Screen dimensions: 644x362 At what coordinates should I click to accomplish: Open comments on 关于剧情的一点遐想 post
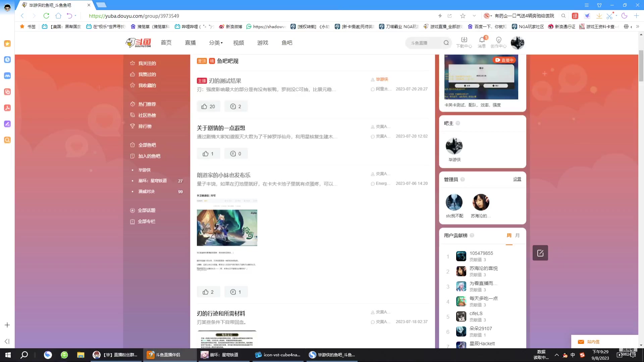tap(236, 153)
